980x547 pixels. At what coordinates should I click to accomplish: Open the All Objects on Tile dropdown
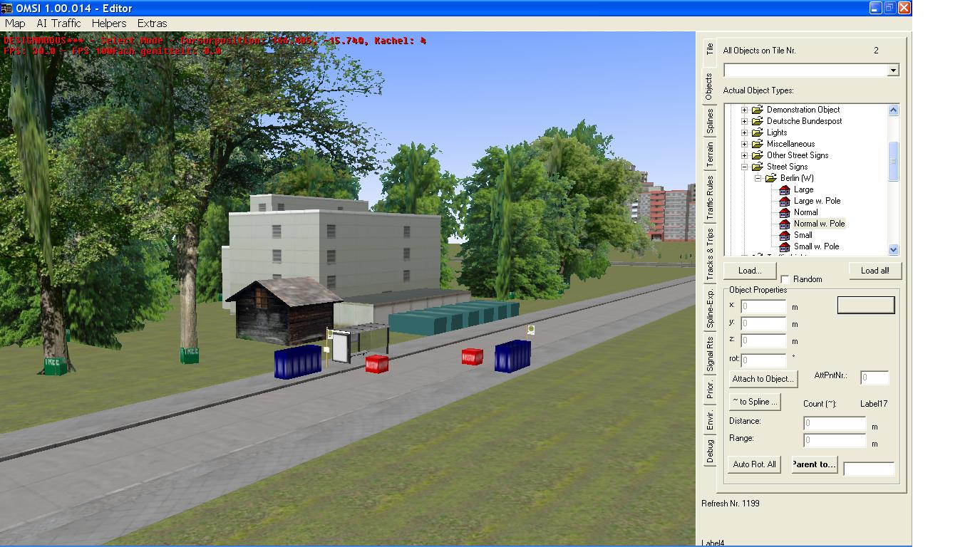coord(892,70)
